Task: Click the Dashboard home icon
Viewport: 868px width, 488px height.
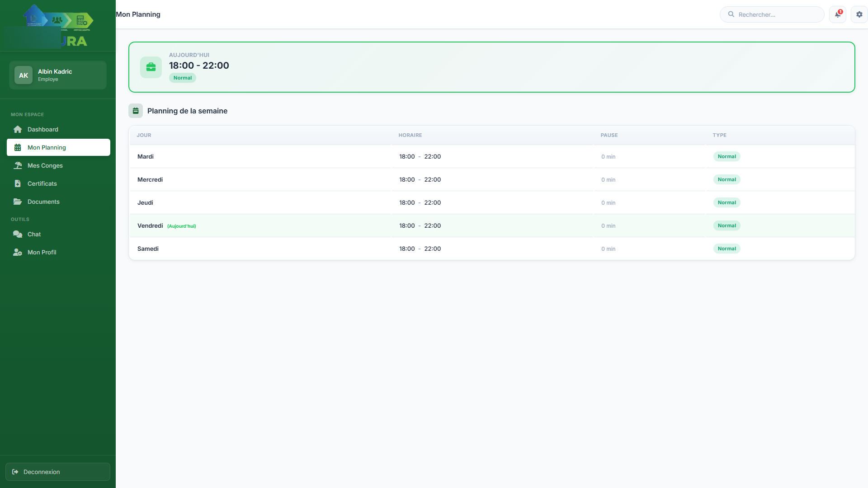Action: (18, 130)
